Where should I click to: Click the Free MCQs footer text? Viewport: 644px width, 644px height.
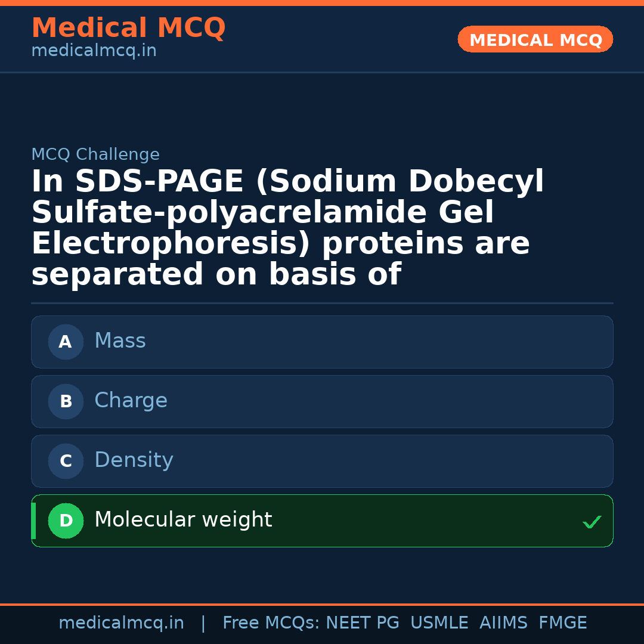[x=271, y=623]
